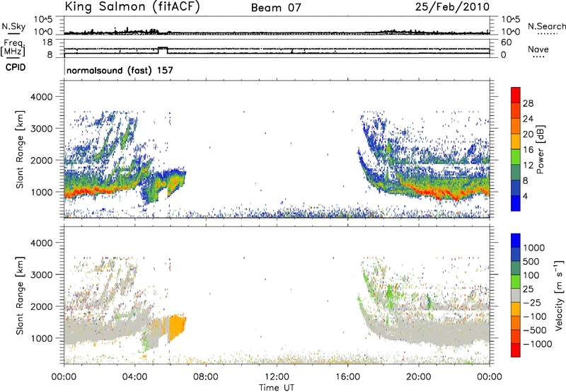Select the Time UT axis title

click(277, 388)
